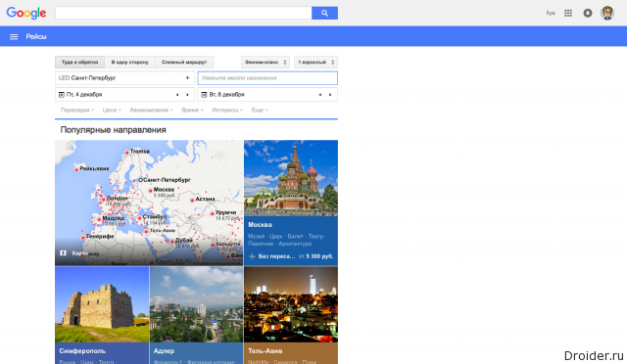Screen dimensions: 627x364
Task: Open the Авиакомпания filter dropdown
Action: point(151,110)
